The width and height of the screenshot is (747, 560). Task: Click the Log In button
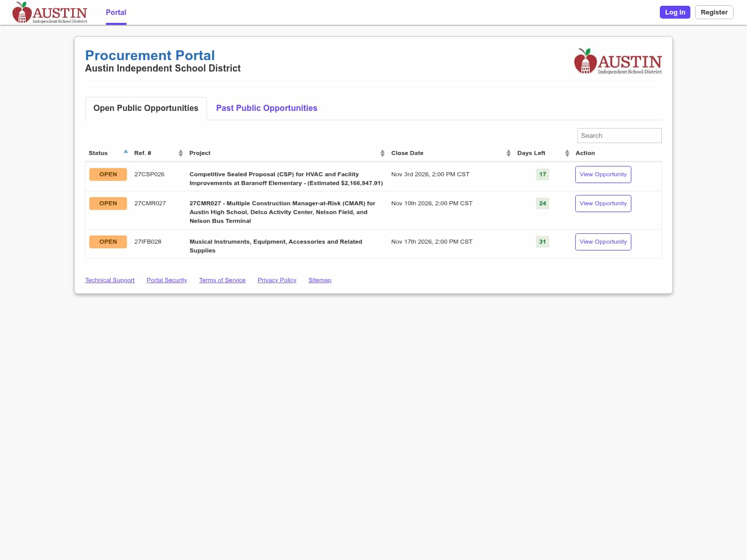(675, 12)
